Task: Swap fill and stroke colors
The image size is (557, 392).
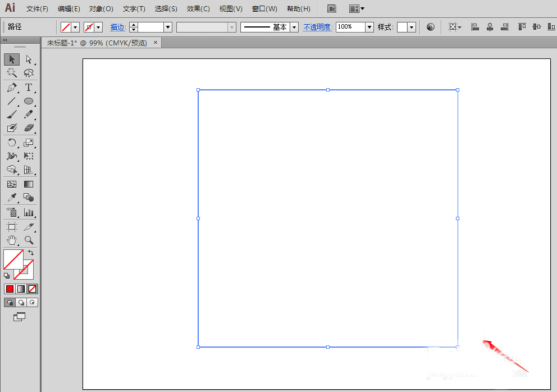Action: (x=31, y=253)
